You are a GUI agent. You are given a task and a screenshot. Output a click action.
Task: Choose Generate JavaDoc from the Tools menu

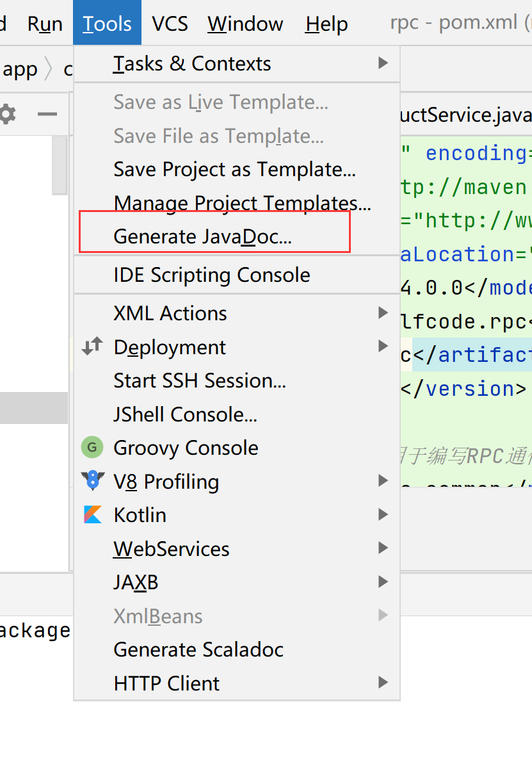(202, 236)
